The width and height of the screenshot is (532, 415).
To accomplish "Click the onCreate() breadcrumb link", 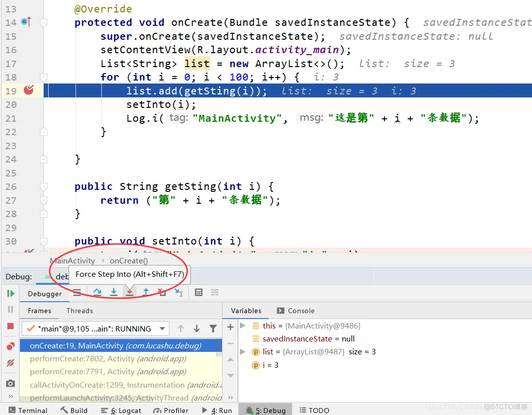I will (x=128, y=260).
